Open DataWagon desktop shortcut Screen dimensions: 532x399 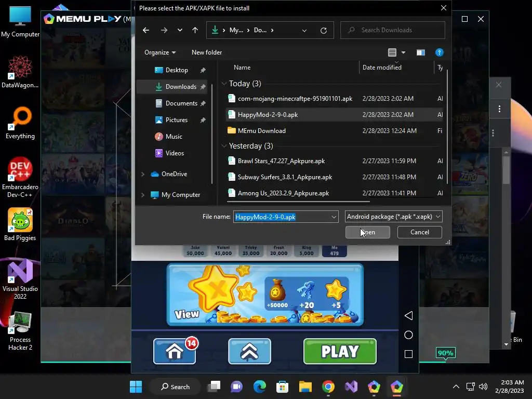(x=20, y=72)
